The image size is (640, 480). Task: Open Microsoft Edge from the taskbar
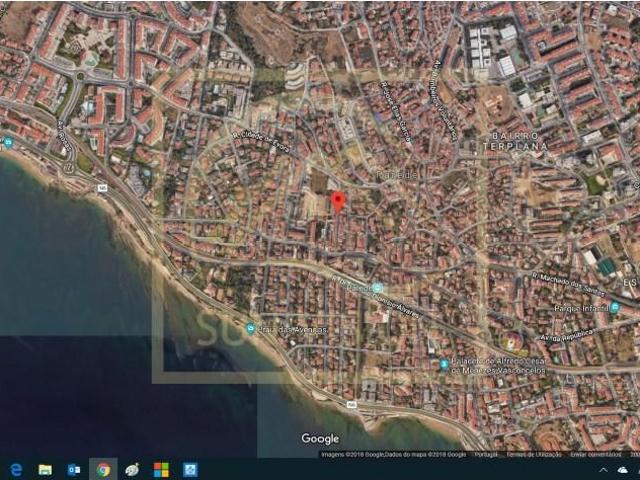point(16,469)
